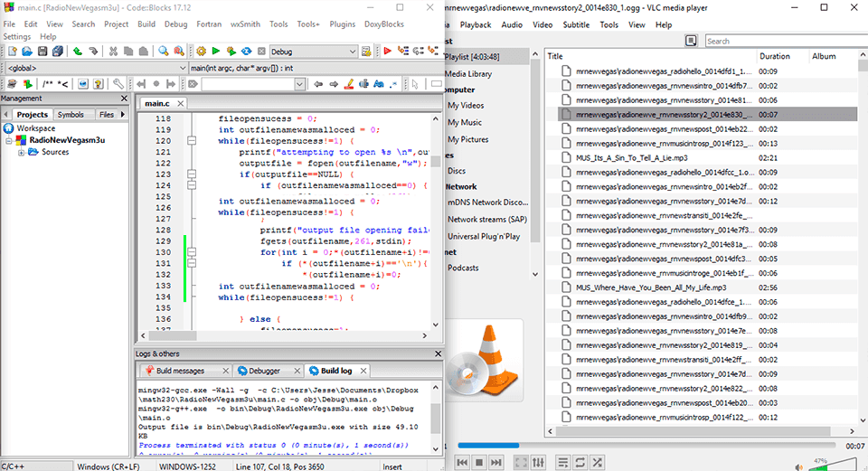868x471 pixels.
Task: Sort the VLC playlist by Duration column
Action: pos(775,56)
